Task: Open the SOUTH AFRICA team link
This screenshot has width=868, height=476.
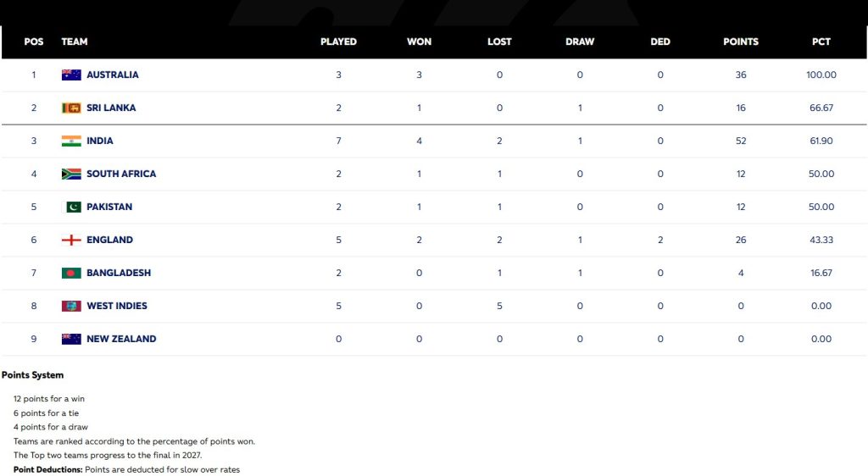Action: 121,174
